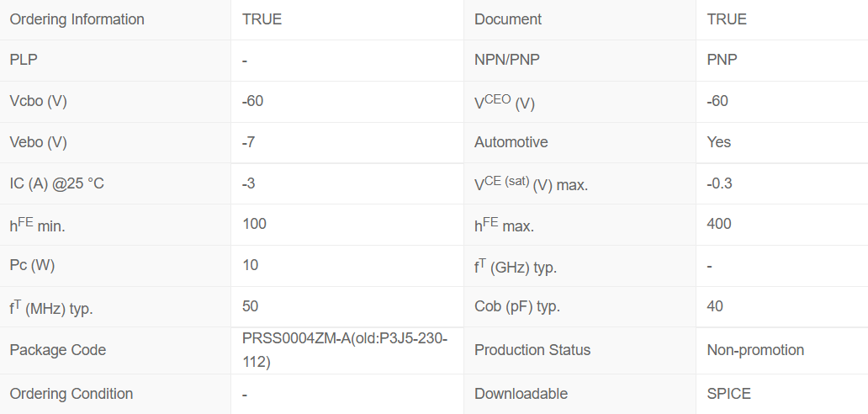
Task: Click the -60 value next to Vcbo
Action: point(252,101)
